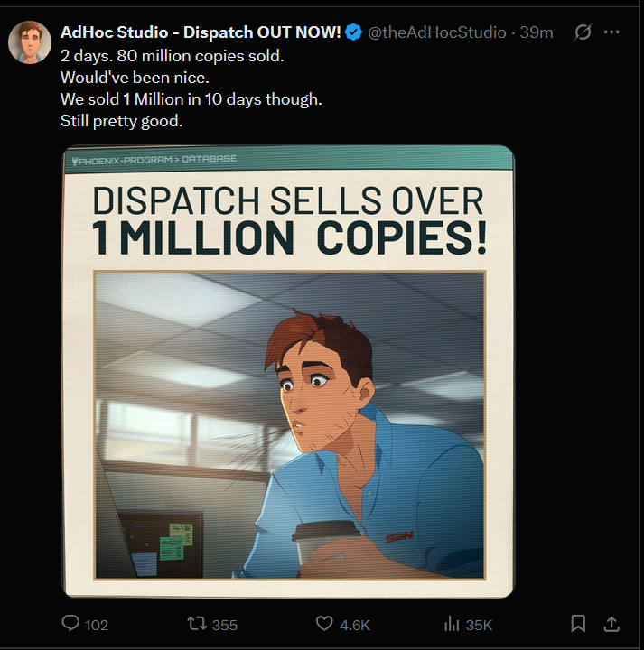Click the Grok slashed-circle icon

coord(583,32)
